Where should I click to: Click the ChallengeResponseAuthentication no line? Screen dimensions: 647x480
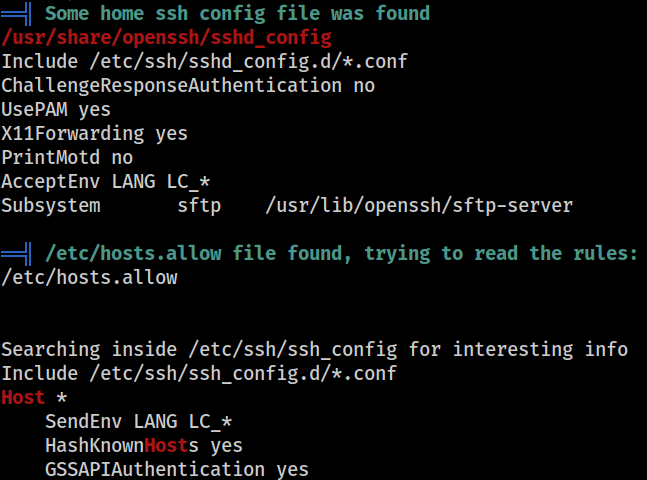pos(188,86)
